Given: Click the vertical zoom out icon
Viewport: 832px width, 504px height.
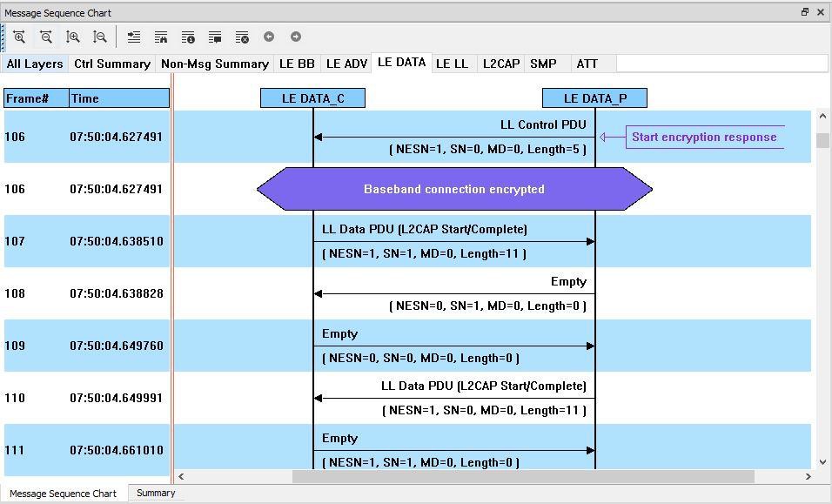Looking at the screenshot, I should [x=100, y=37].
